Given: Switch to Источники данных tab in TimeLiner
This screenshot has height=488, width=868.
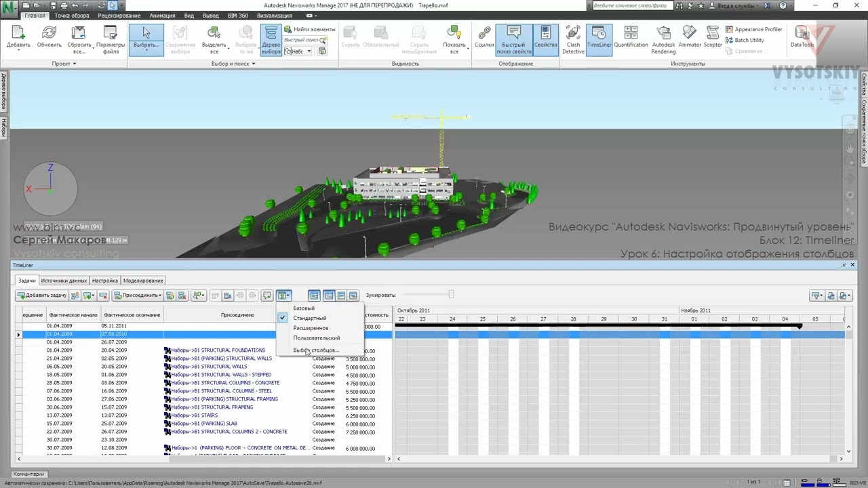Looking at the screenshot, I should point(64,281).
